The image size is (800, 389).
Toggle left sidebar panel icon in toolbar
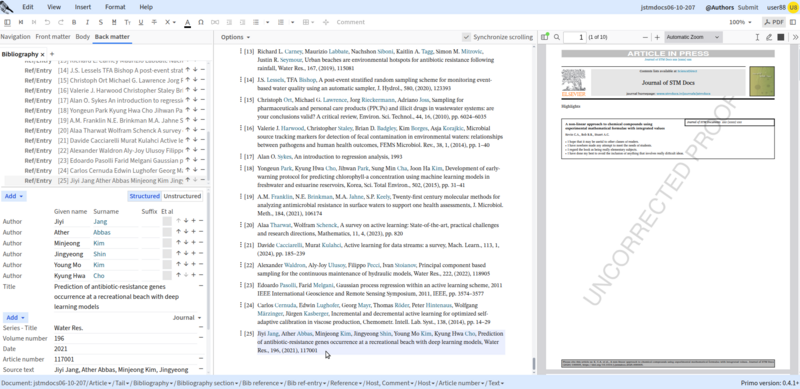click(x=7, y=22)
